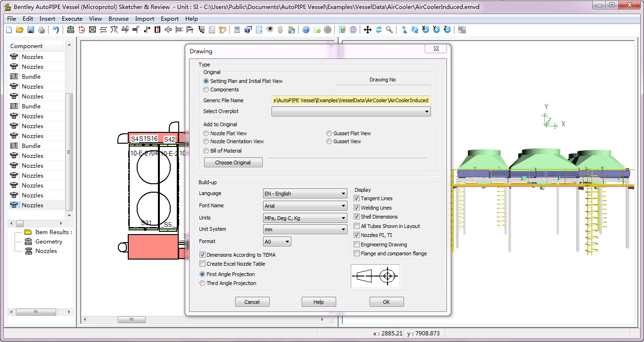Open the Insert menu
The height and width of the screenshot is (342, 644).
[47, 19]
